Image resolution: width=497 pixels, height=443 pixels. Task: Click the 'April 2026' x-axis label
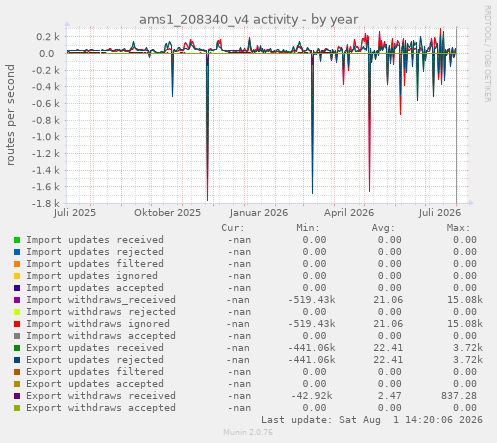349,213
